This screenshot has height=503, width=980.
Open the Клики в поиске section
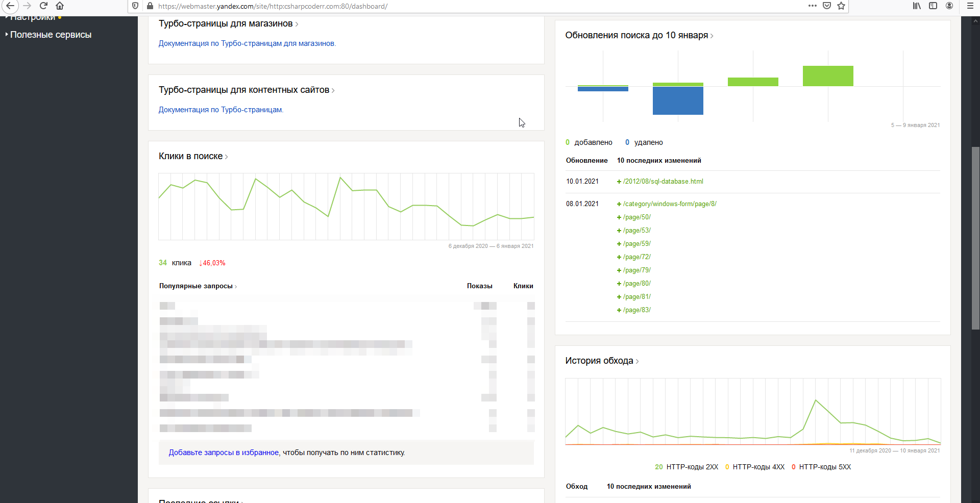(191, 156)
